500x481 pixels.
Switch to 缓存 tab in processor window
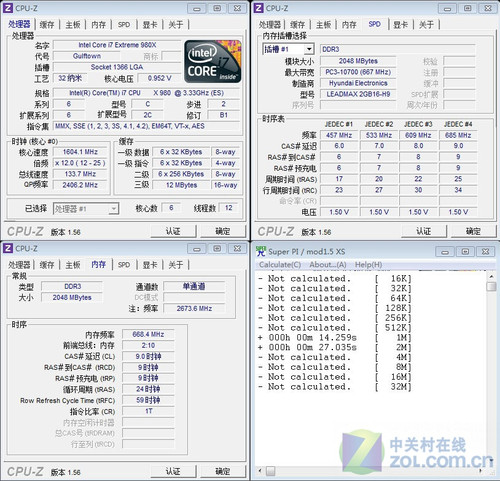pyautogui.click(x=47, y=24)
